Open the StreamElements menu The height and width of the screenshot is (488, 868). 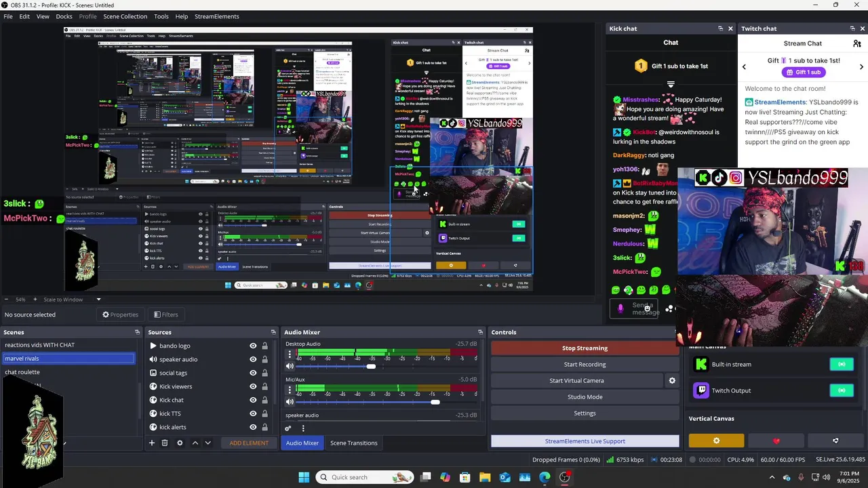pyautogui.click(x=217, y=16)
